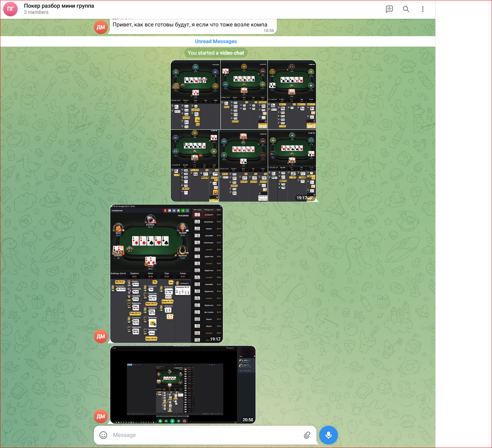This screenshot has width=492, height=448.
Task: Open the three-dot more options menu
Action: (423, 9)
